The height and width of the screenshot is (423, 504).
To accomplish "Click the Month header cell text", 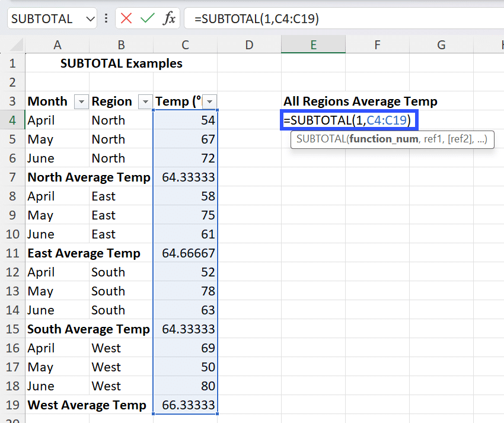I will [47, 101].
